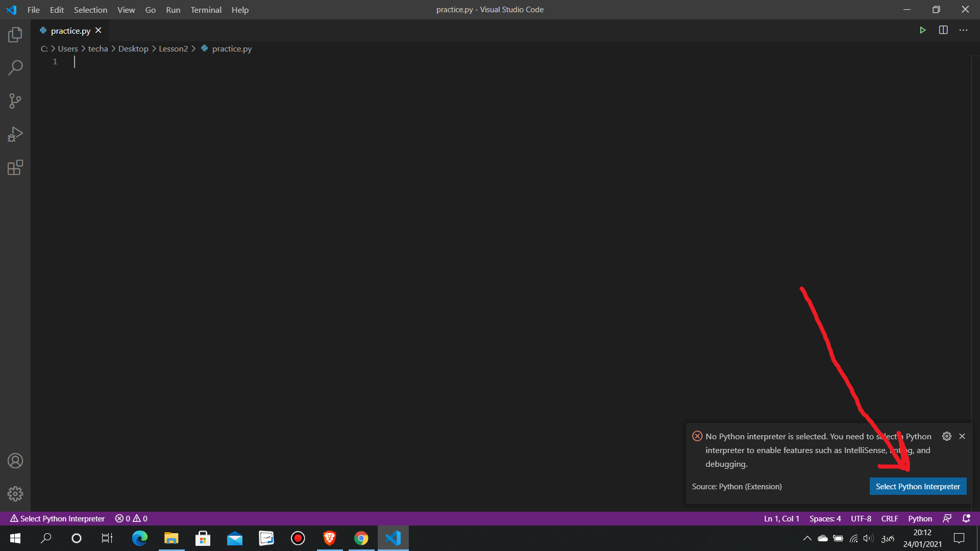Image resolution: width=980 pixels, height=551 pixels.
Task: Open the Selection menu
Action: point(90,10)
